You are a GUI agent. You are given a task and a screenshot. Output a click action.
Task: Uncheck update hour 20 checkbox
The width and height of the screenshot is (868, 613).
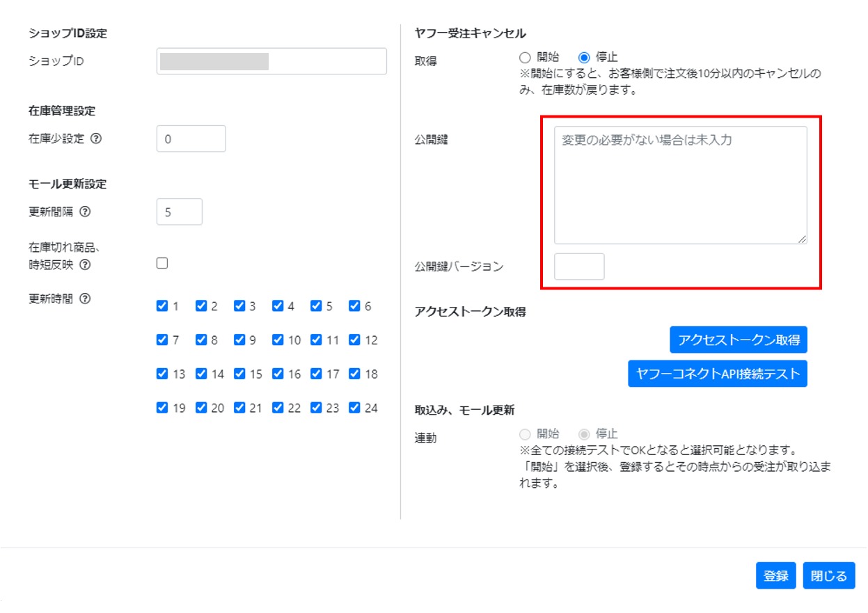click(201, 408)
